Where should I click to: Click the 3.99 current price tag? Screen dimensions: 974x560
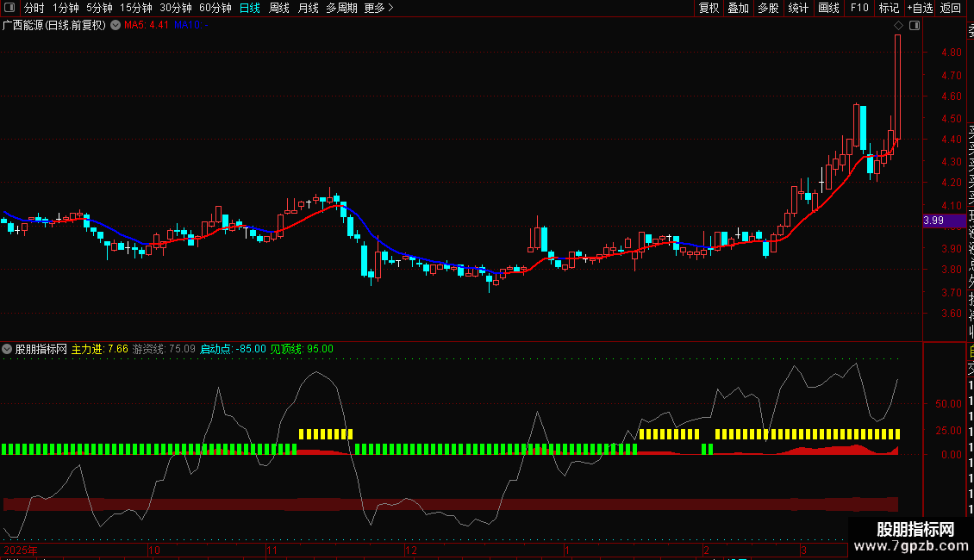tap(944, 221)
